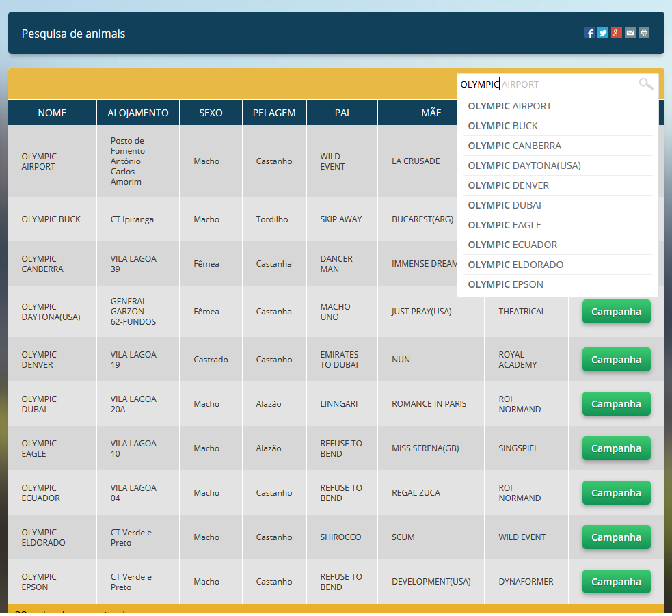This screenshot has width=672, height=616.
Task: Click the PELAGEM column header
Action: click(274, 113)
